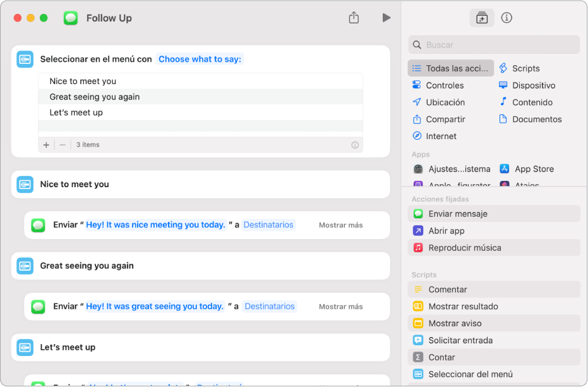Edit the Choose what to say: prompt
This screenshot has width=588, height=387.
pyautogui.click(x=200, y=59)
